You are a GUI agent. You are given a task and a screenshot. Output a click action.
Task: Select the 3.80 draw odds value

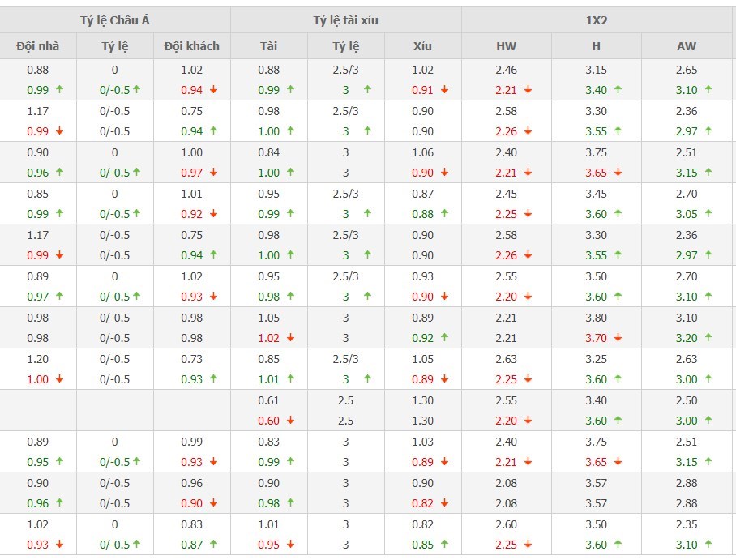(x=596, y=318)
